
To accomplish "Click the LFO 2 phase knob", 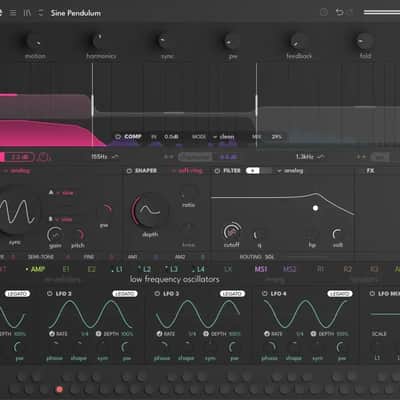I will (55, 347).
